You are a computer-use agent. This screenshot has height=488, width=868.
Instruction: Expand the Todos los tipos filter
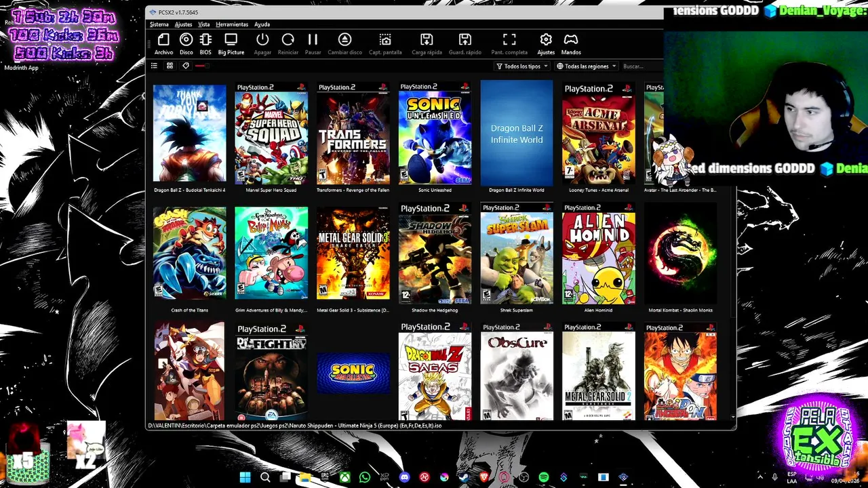tap(521, 66)
